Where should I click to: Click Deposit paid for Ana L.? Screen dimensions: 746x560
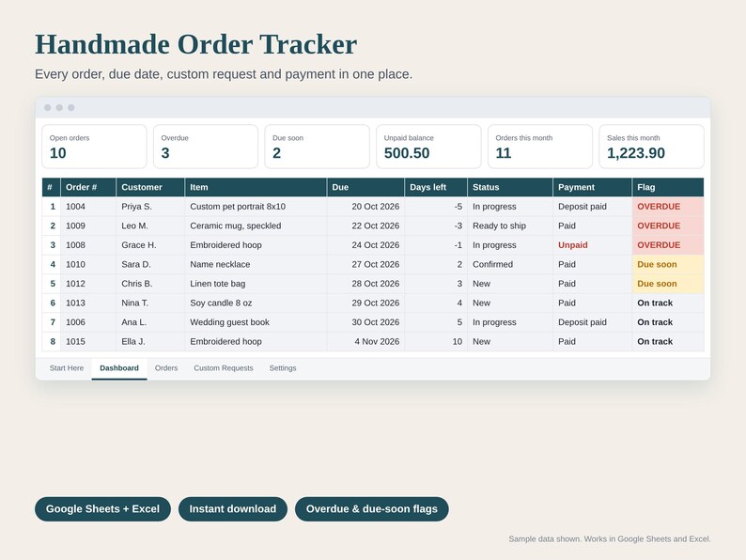[x=592, y=322]
